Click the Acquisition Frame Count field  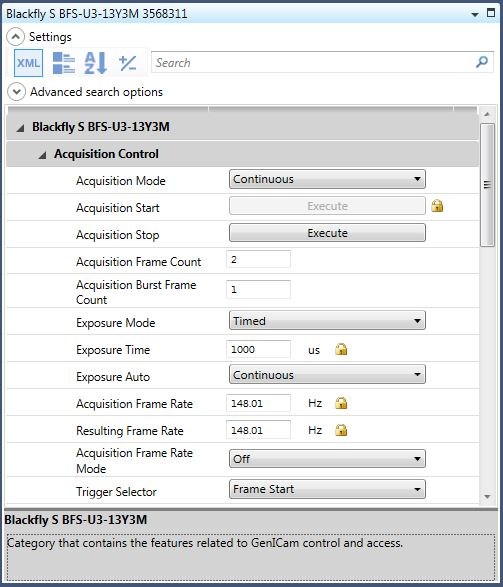pos(258,259)
